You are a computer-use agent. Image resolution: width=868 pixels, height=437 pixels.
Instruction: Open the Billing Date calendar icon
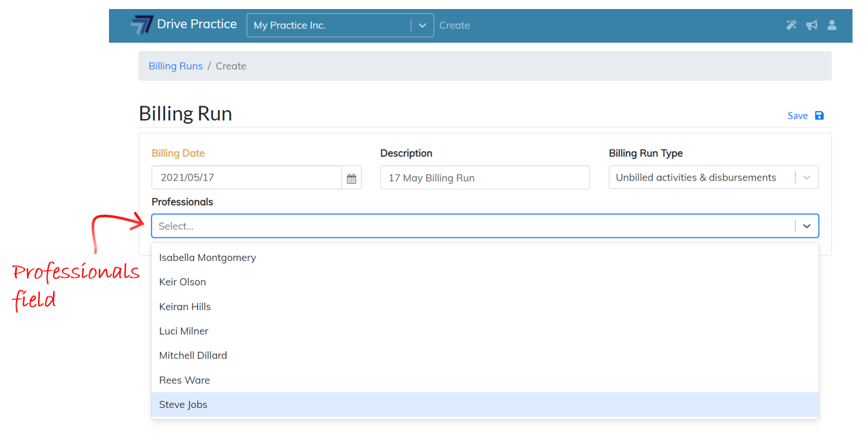coord(351,179)
